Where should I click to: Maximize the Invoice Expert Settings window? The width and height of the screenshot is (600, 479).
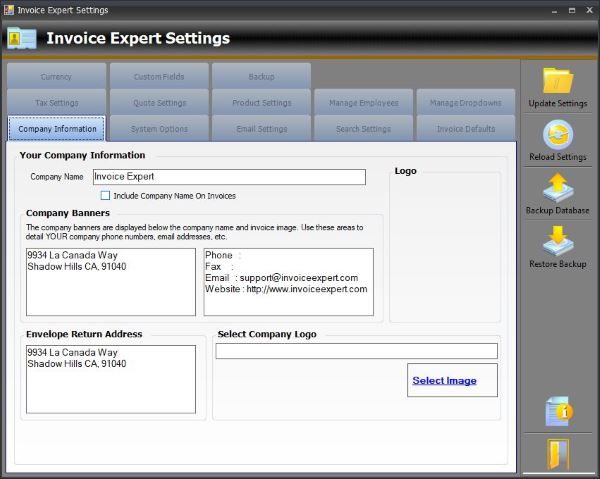572,11
